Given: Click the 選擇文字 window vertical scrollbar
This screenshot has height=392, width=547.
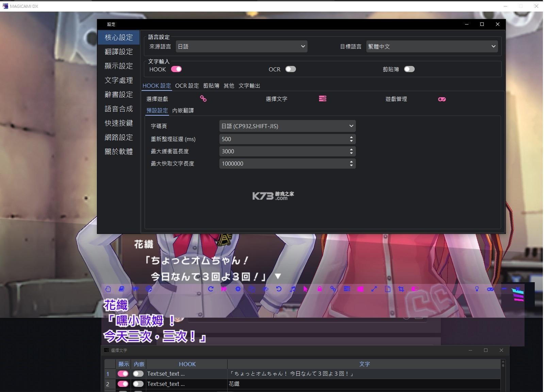Looking at the screenshot, I should pyautogui.click(x=503, y=376).
